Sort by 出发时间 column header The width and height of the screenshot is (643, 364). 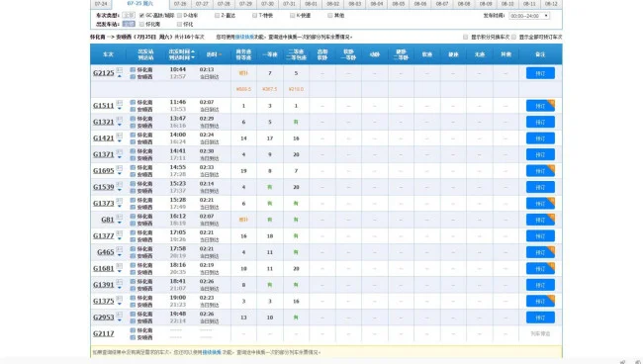(181, 51)
